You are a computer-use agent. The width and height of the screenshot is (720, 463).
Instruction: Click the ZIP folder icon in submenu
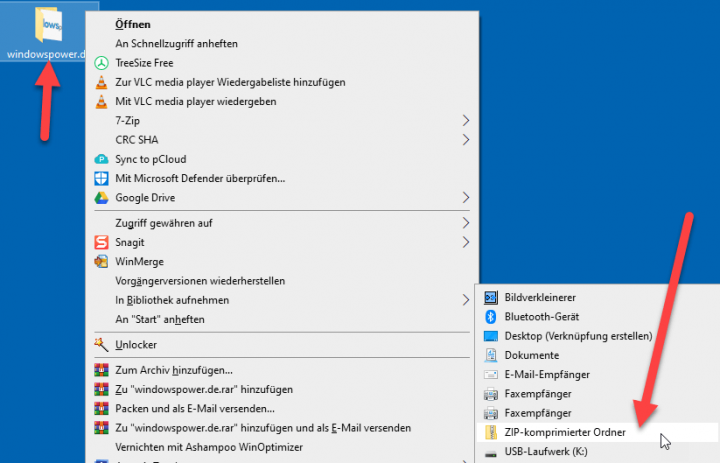[x=490, y=432]
